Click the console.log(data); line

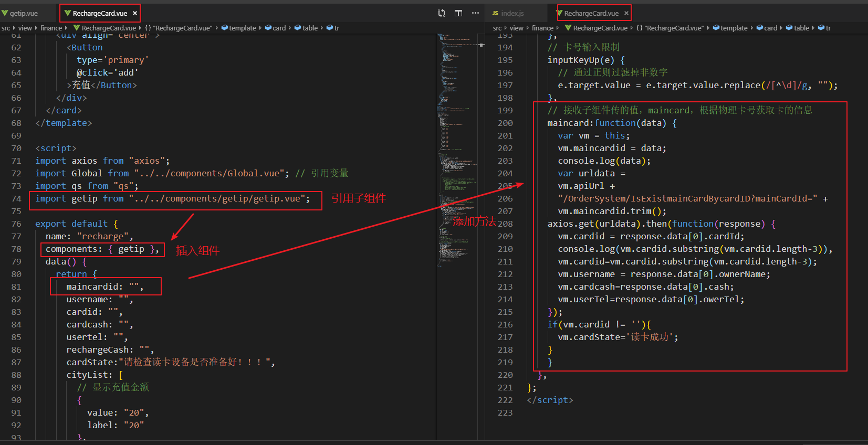pos(604,161)
